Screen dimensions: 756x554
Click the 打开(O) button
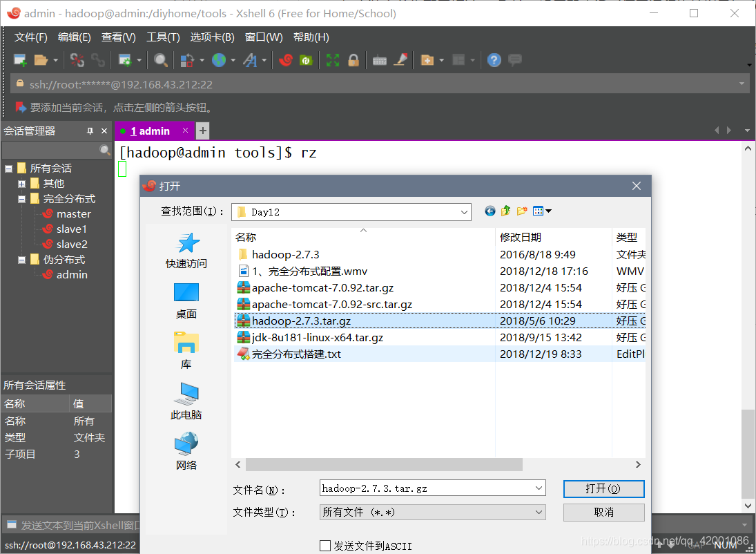[x=603, y=488]
